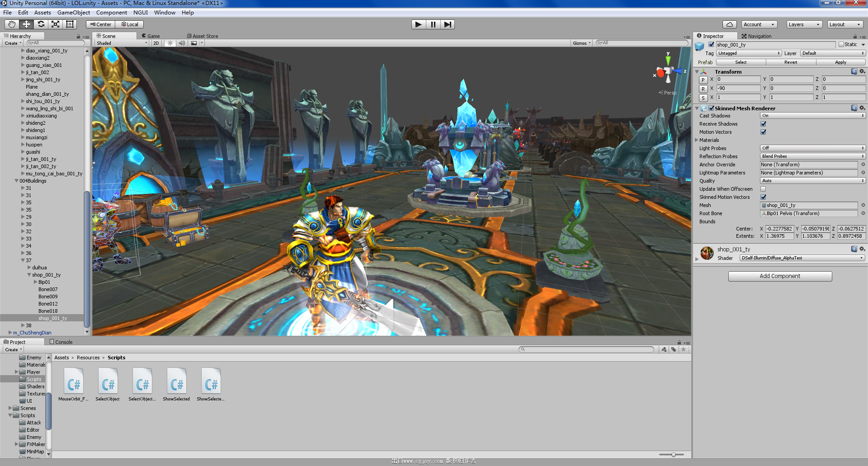Open the NGUI menu
868x466 pixels.
141,13
